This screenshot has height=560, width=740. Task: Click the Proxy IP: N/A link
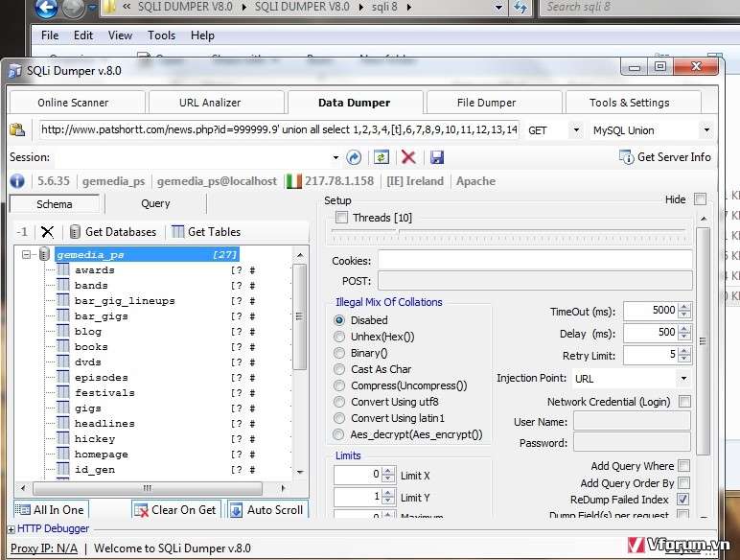(x=44, y=548)
